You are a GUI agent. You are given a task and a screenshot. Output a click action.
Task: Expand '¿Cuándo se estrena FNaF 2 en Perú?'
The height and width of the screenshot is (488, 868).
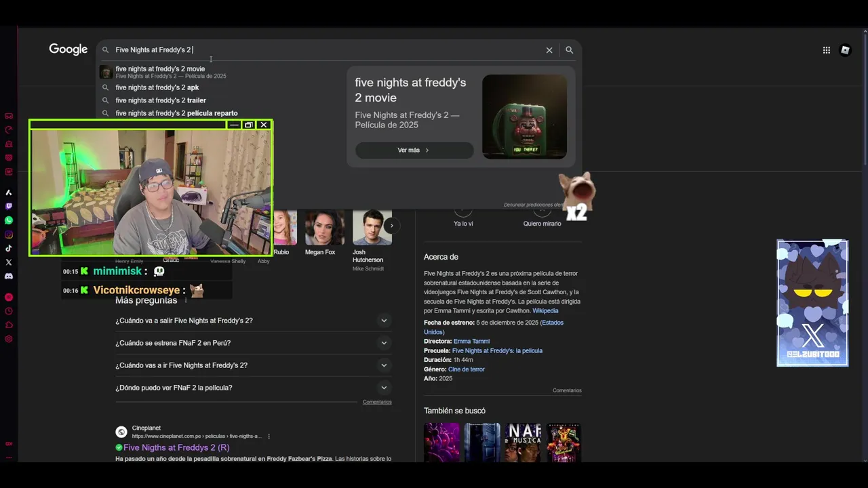253,343
